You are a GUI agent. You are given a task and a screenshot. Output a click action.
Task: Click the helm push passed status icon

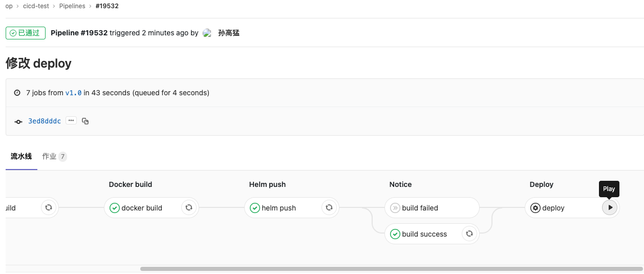[255, 208]
